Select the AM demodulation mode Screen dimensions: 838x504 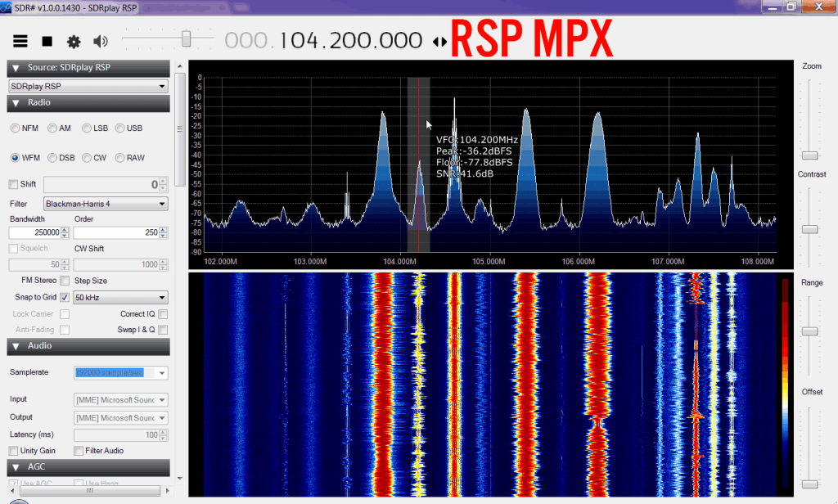pos(53,128)
